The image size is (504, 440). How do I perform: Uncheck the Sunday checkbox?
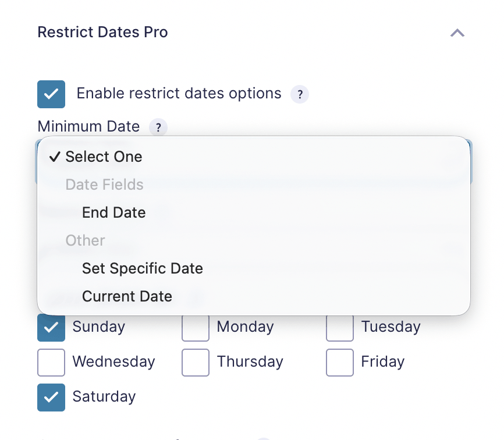pos(51,328)
